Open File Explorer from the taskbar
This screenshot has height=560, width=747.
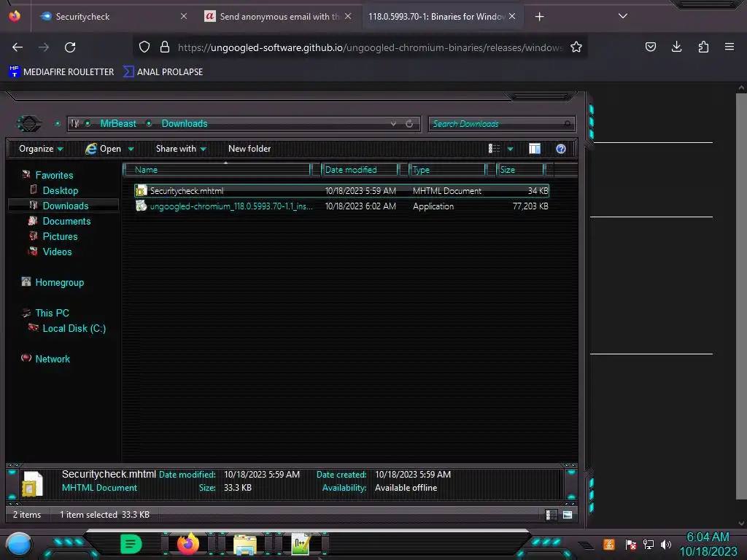coord(244,545)
